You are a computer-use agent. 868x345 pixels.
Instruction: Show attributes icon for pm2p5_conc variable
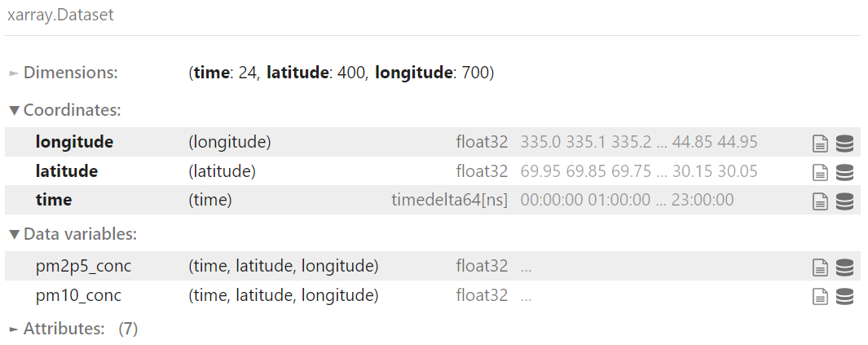click(x=820, y=268)
